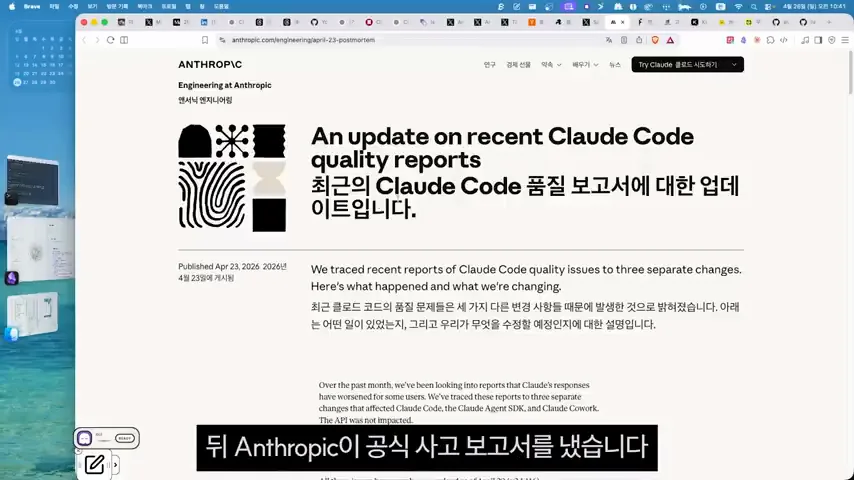Viewport: 854px width, 480px height.
Task: Open the Brave VPN/wallet shield icon near menu
Action: pyautogui.click(x=832, y=40)
